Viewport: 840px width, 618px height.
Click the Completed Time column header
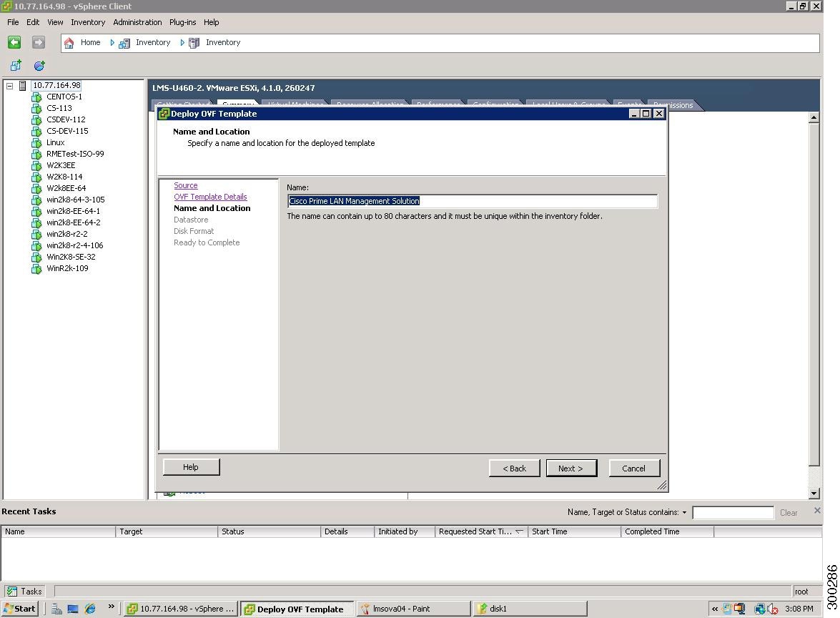[667, 531]
